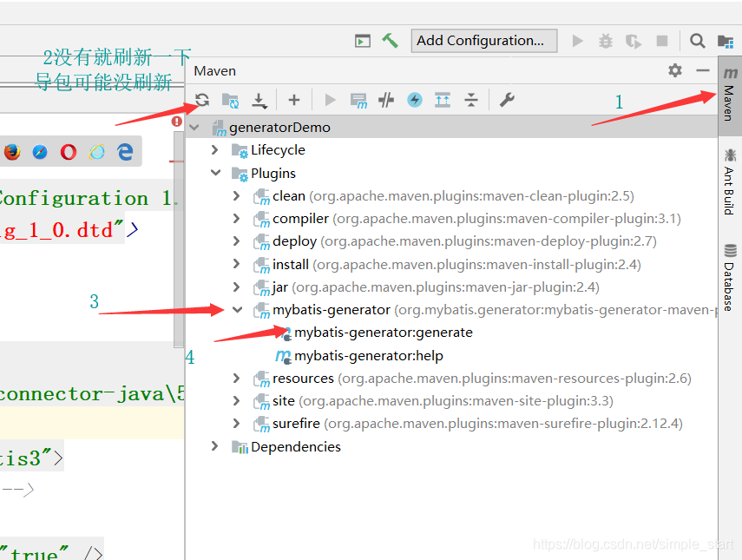
Task: Expand the compiler plugin node
Action: point(237,218)
